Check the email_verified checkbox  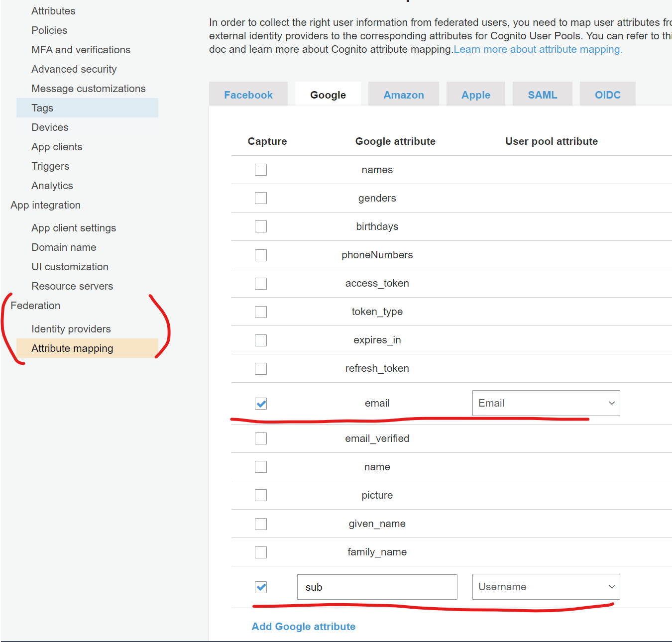point(261,438)
